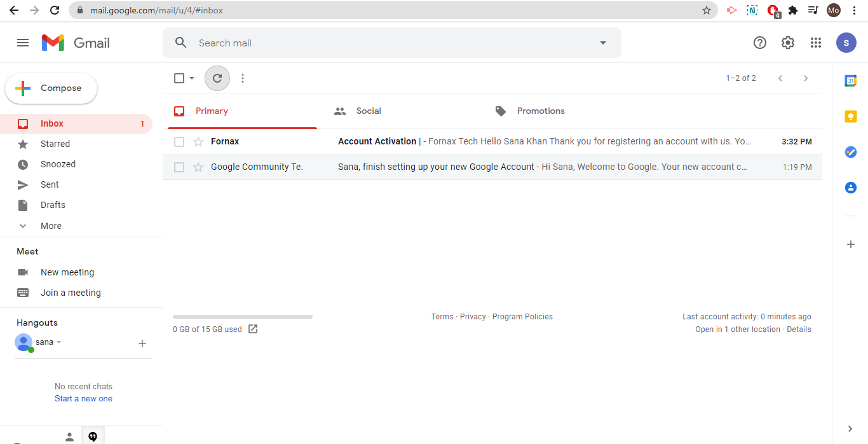Tick the select all checkbox
The width and height of the screenshot is (868, 444).
(x=179, y=78)
